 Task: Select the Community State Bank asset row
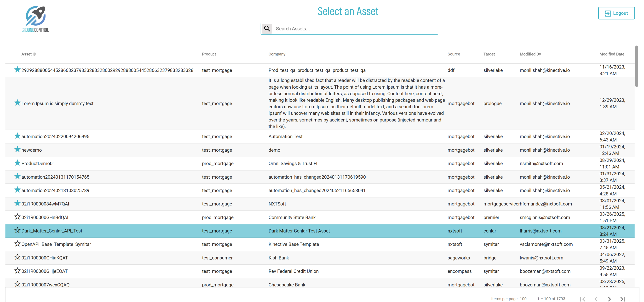pos(292,217)
